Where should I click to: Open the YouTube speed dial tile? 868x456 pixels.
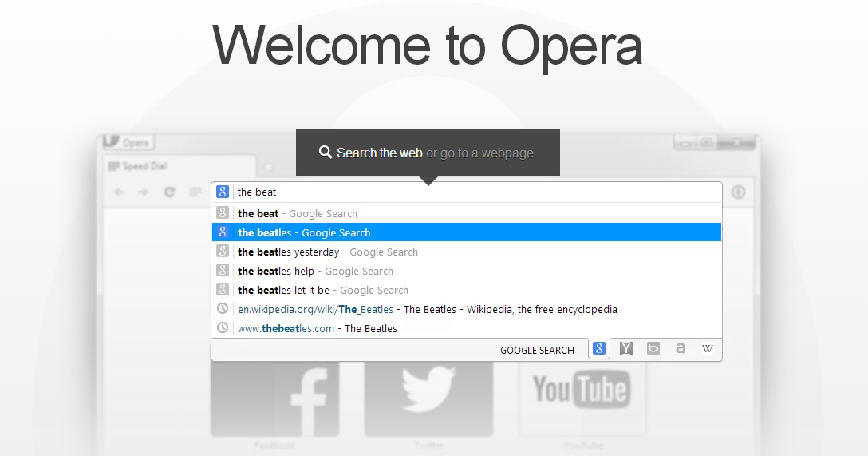(582, 399)
